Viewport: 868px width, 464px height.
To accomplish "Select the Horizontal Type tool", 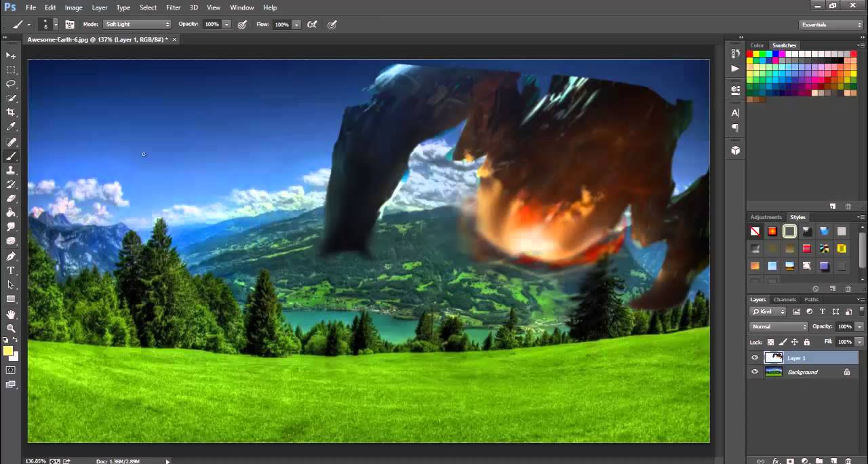I will pos(11,271).
